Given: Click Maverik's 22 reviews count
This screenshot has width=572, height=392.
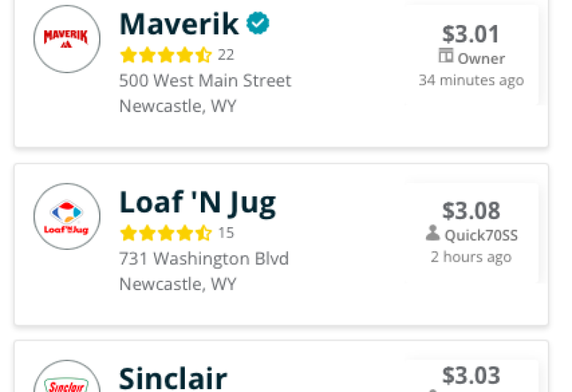Looking at the screenshot, I should [x=226, y=55].
